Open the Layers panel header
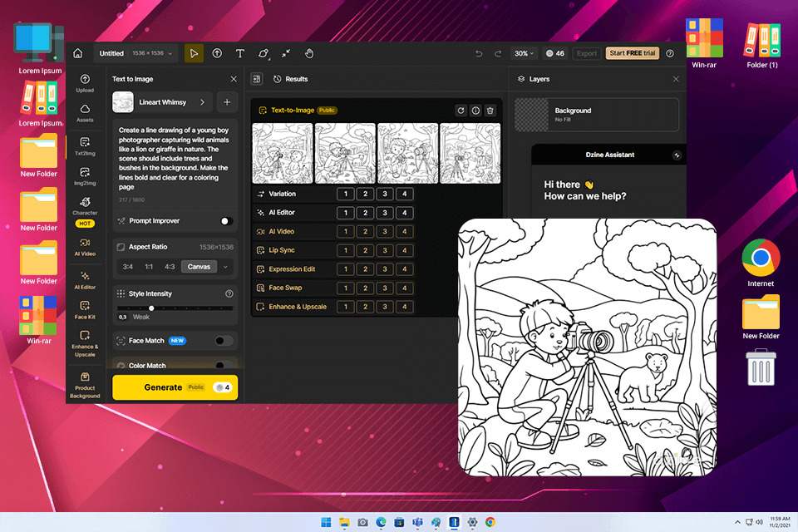 [534, 79]
